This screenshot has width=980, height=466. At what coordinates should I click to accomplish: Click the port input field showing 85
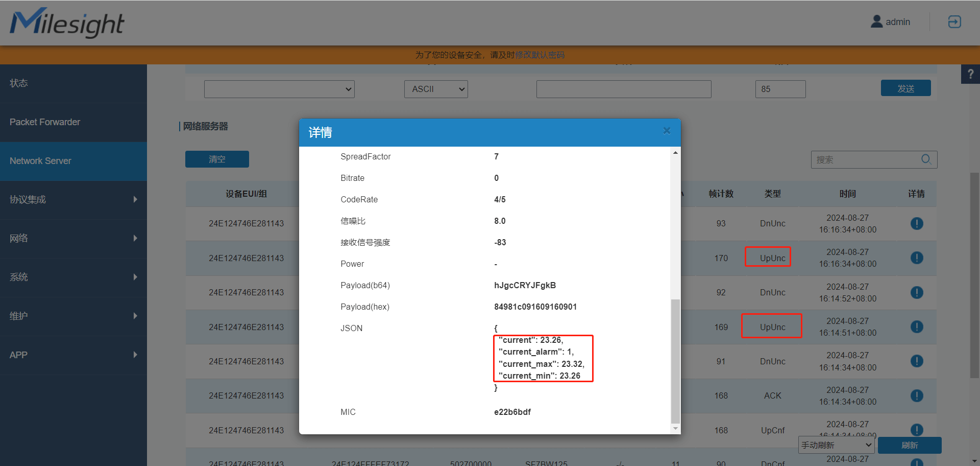coord(780,89)
